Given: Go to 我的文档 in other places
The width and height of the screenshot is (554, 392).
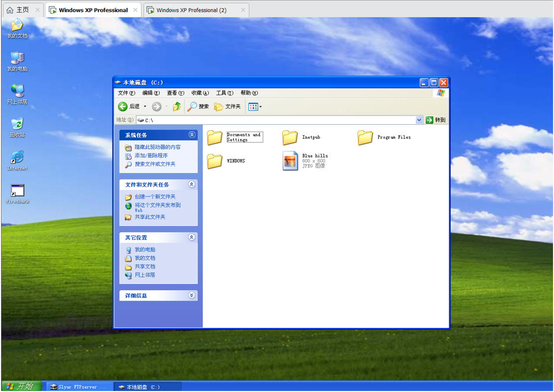Looking at the screenshot, I should click(145, 258).
